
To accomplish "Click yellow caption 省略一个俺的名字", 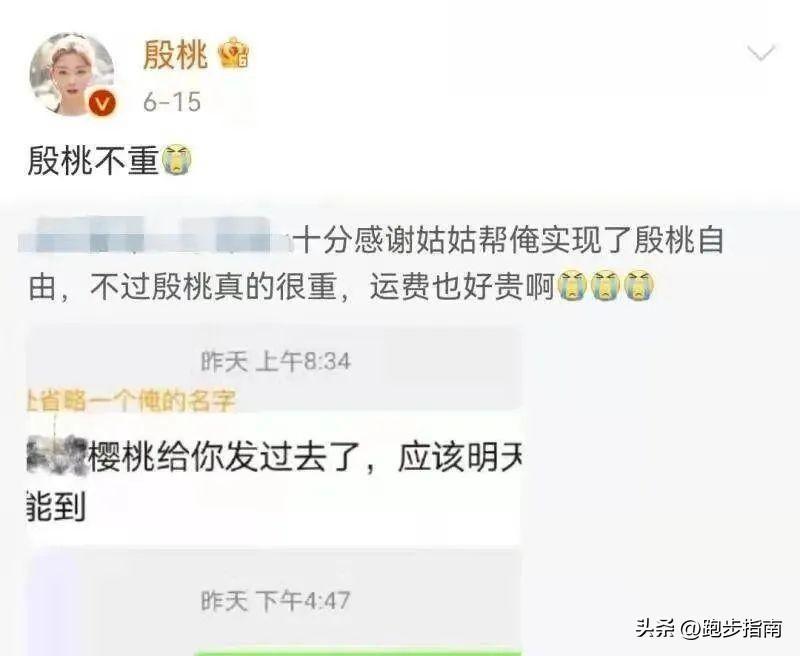I will pos(132,401).
